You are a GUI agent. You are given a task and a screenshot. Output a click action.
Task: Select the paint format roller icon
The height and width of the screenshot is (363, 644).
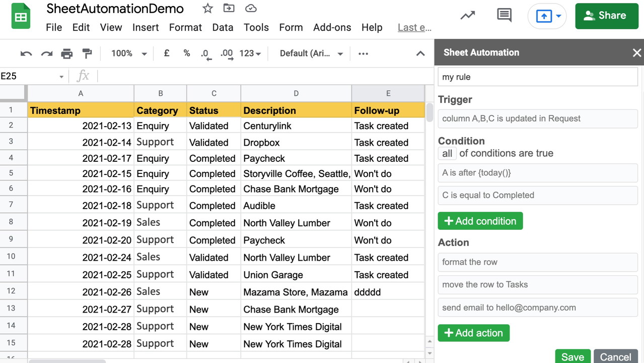[87, 53]
